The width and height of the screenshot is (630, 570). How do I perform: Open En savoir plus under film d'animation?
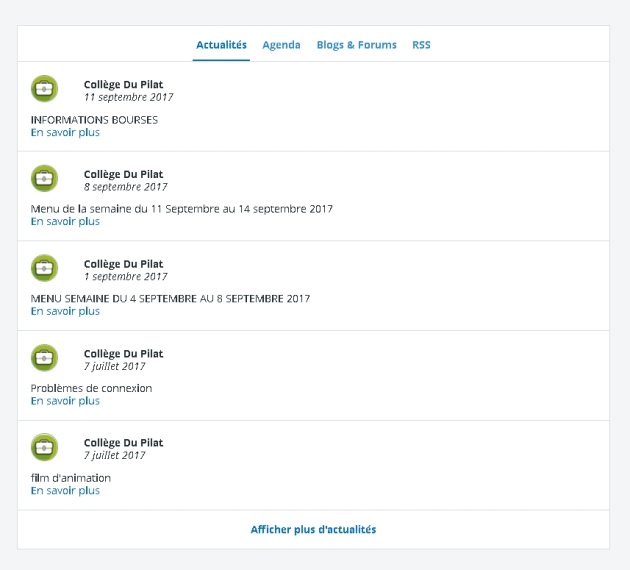coord(65,491)
